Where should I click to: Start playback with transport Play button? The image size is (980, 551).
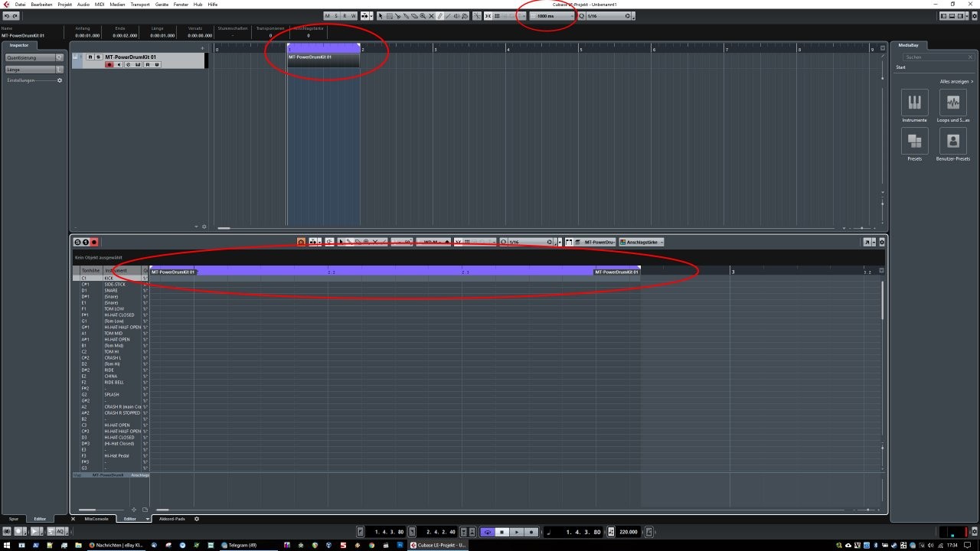(517, 532)
